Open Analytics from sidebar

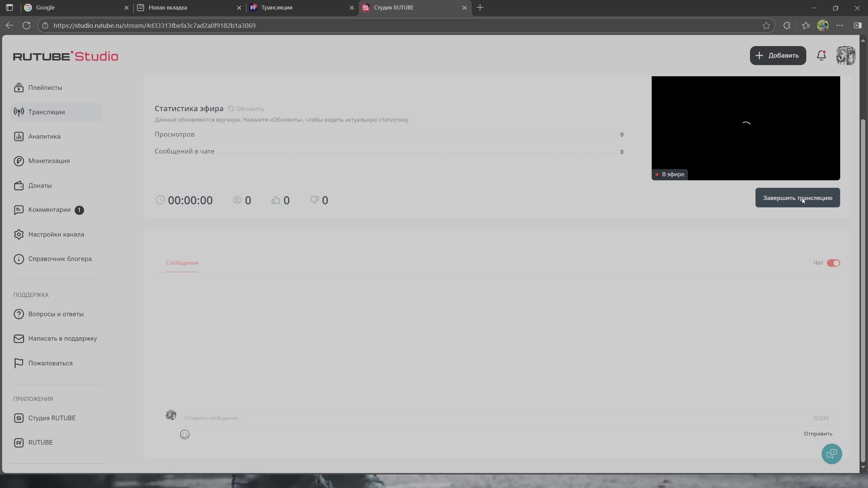coord(44,136)
